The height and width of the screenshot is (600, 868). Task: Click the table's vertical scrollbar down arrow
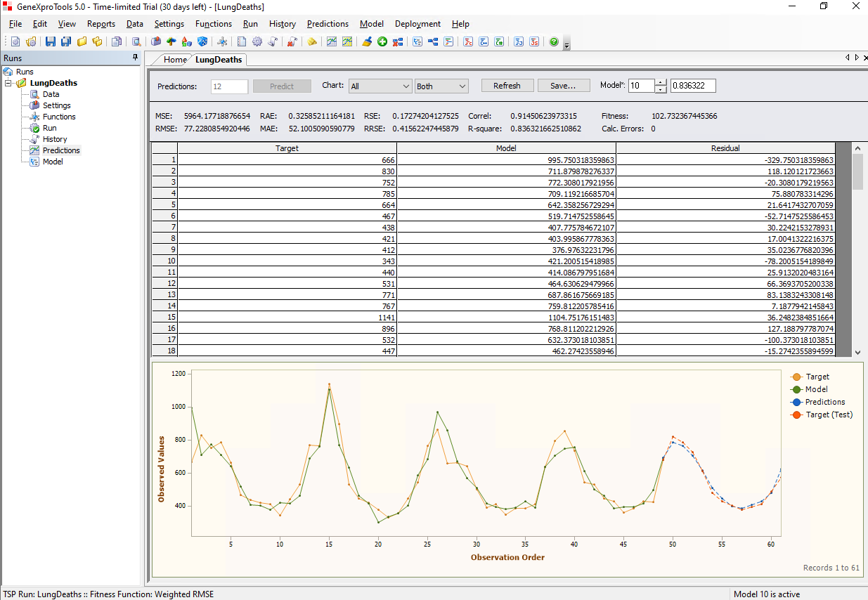(x=857, y=352)
